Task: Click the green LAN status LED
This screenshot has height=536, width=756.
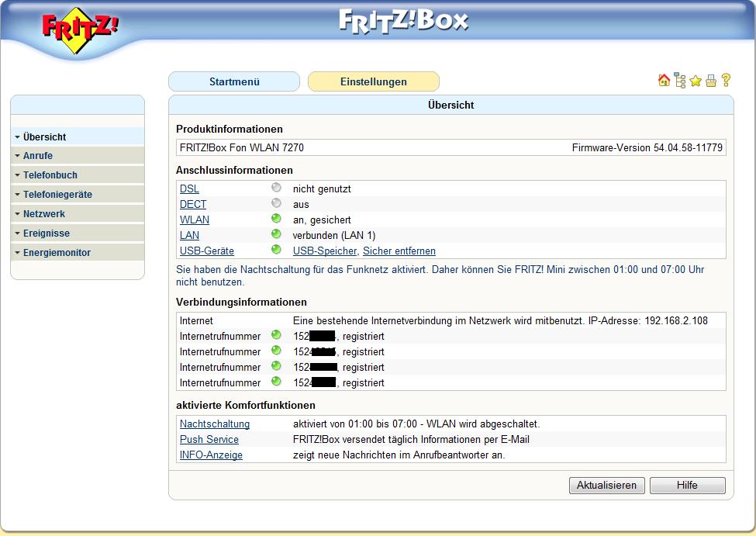Action: click(276, 233)
